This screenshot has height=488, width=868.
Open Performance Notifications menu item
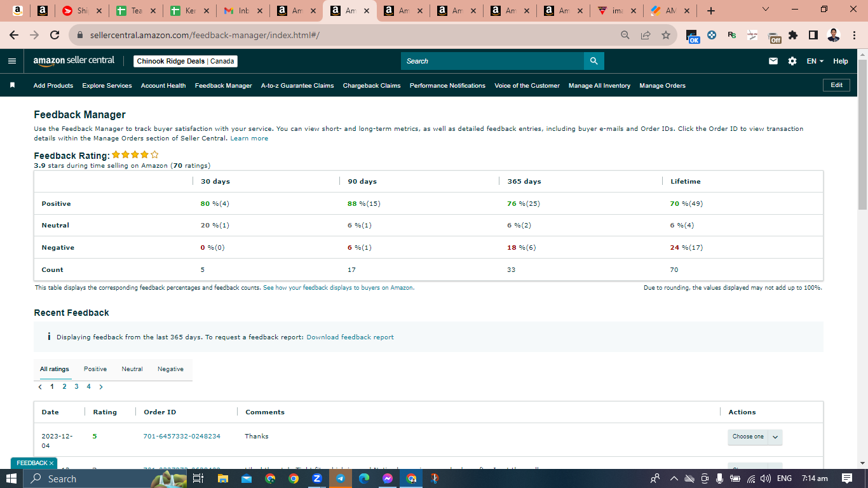pos(447,85)
